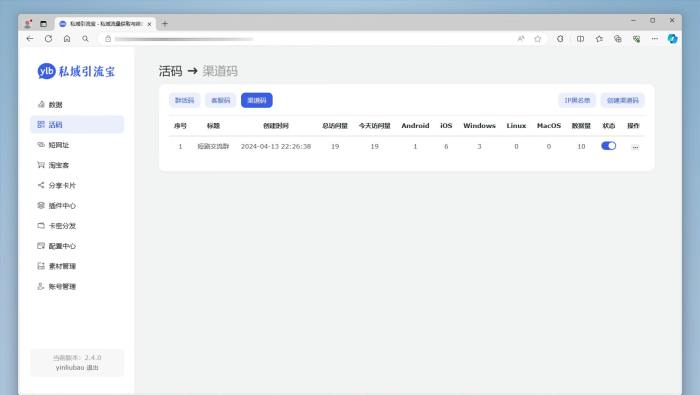Click the 退出 logout link
Image resolution: width=700 pixels, height=395 pixels.
pos(92,368)
